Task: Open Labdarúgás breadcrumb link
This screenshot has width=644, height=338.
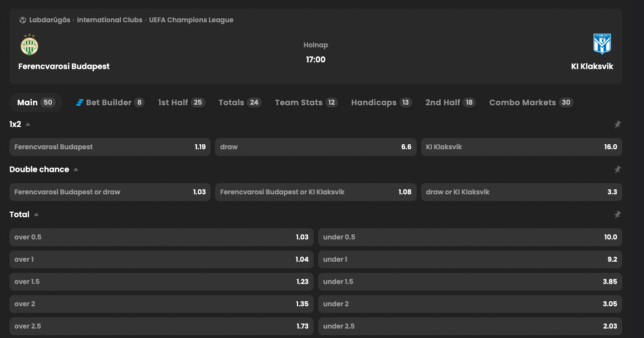Action: (50, 20)
